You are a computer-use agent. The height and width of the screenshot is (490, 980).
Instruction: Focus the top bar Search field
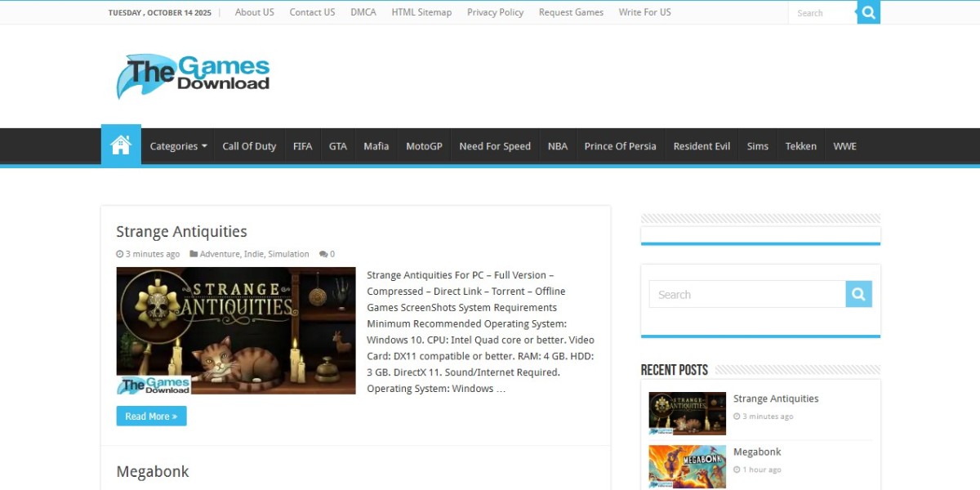coord(822,12)
